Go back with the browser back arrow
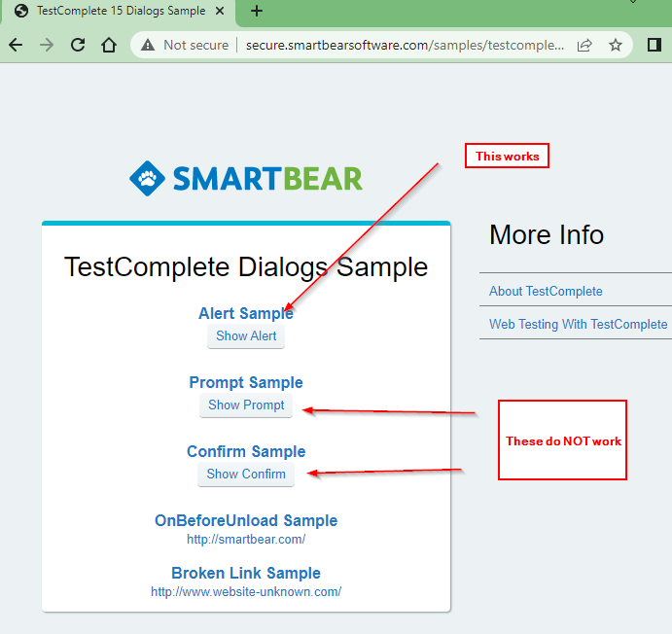Screen dimensions: 672x634 [x=16, y=45]
